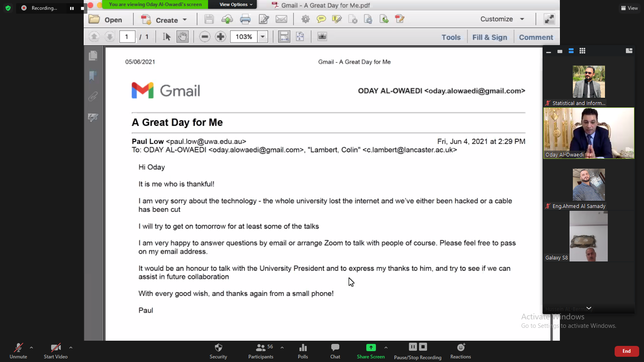Expand the View Options dropdown
Viewport: 644px width, 362px height.
click(x=236, y=4)
